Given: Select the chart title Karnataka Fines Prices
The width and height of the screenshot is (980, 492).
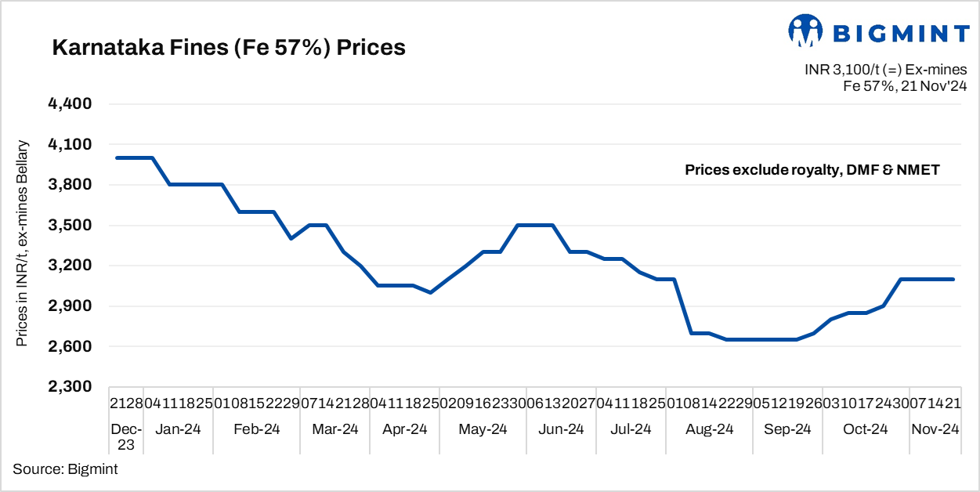Looking at the screenshot, I should tap(229, 48).
